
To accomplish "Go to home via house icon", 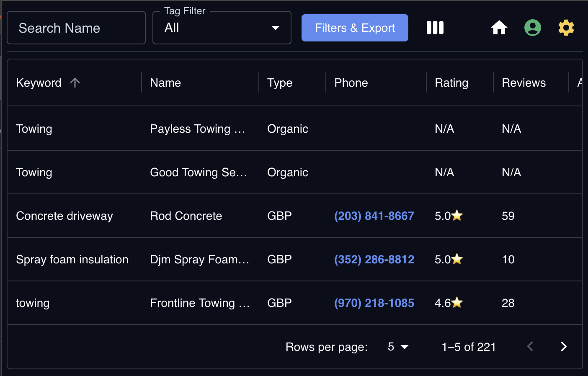I will 499,28.
